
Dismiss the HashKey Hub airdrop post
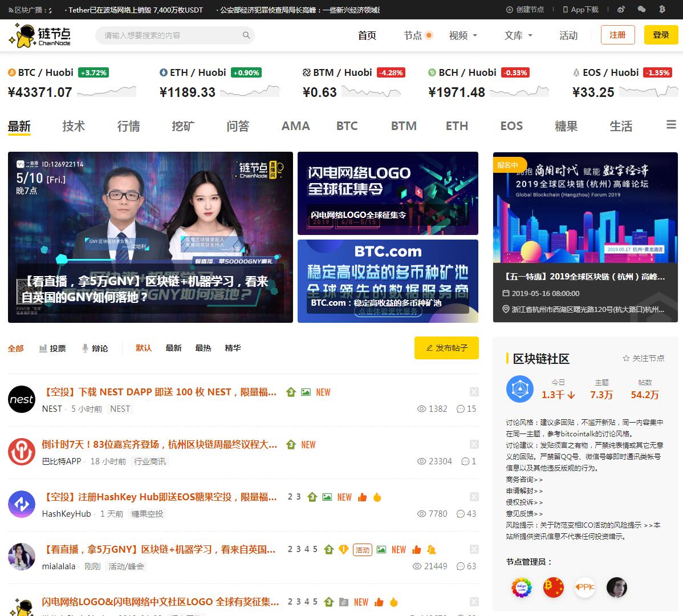474,497
